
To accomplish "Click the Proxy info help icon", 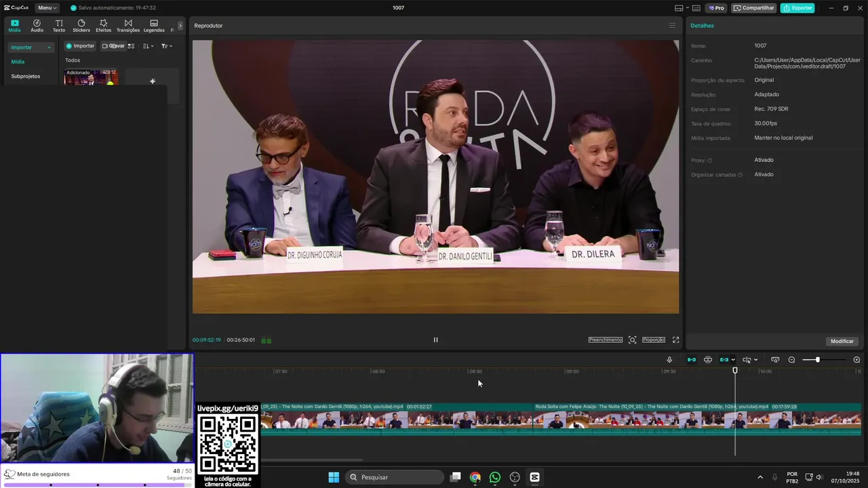I will 710,161.
